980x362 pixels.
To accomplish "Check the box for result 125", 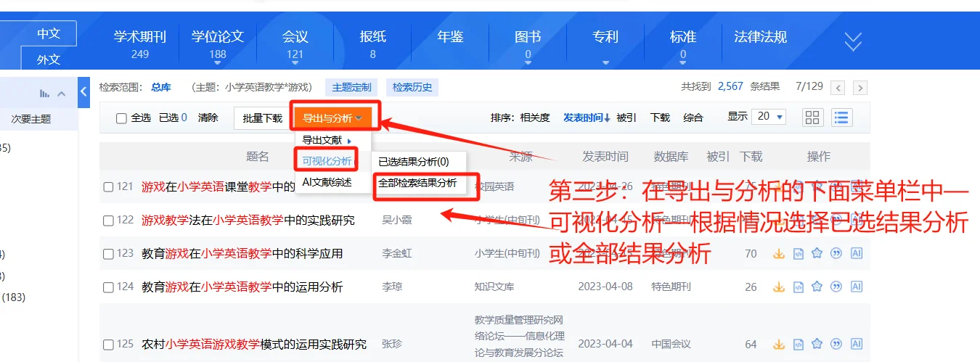I will point(108,345).
